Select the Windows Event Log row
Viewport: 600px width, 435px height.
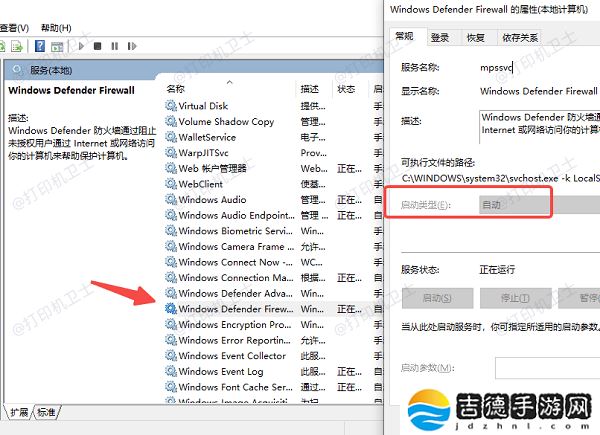click(x=274, y=371)
